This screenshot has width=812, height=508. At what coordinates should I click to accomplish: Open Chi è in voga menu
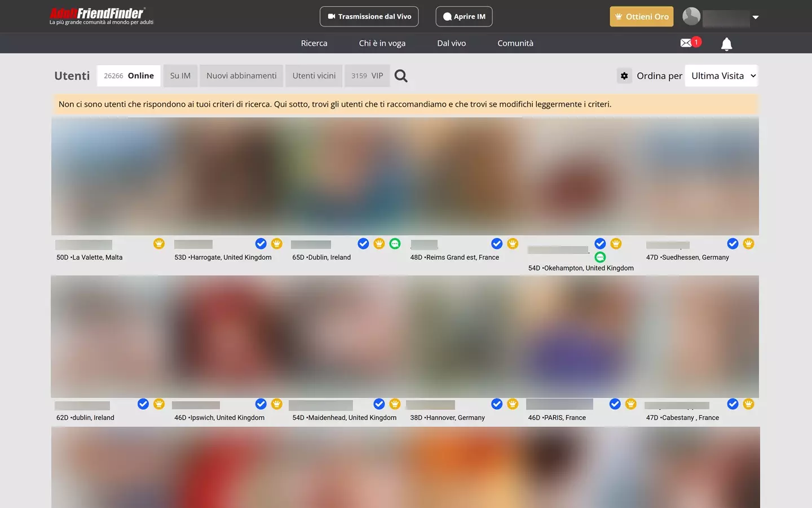[382, 43]
